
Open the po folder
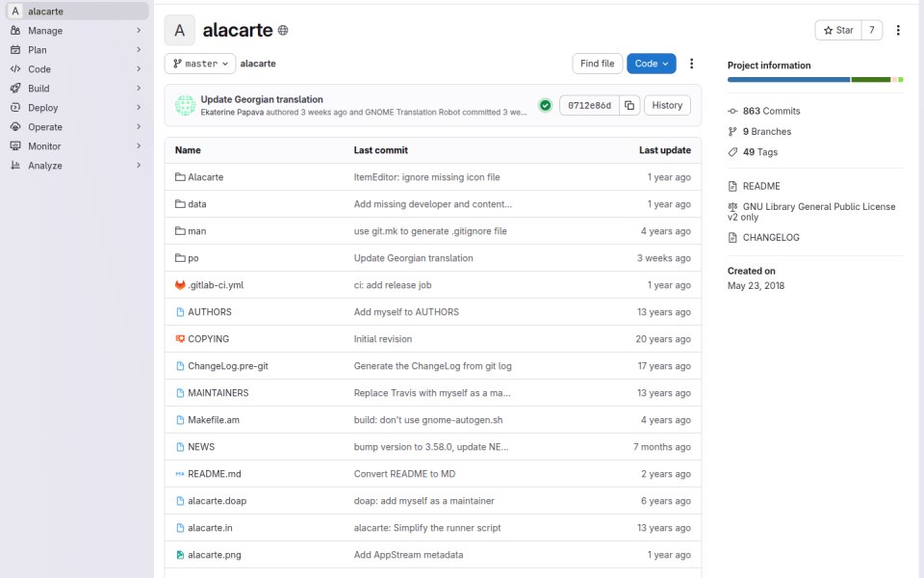(x=193, y=258)
